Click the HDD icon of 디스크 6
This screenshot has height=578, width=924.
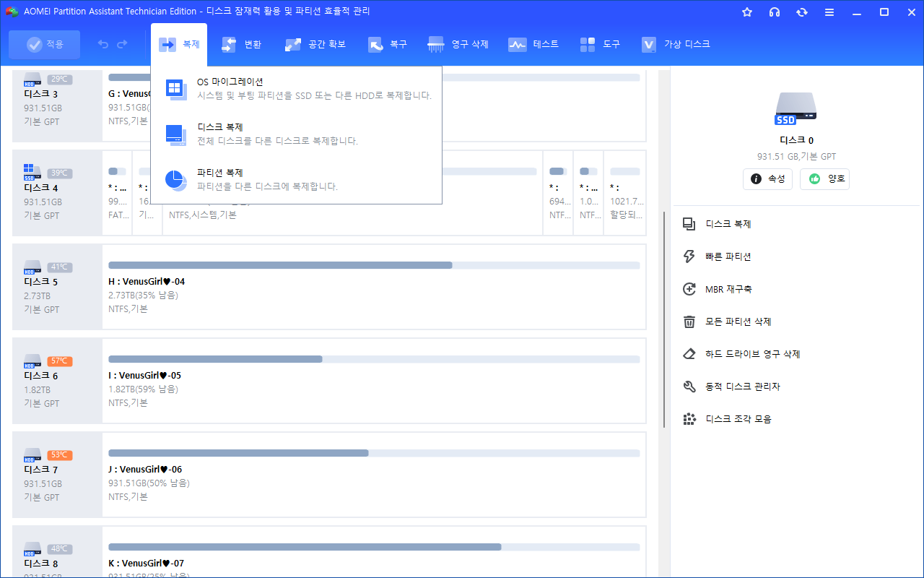click(x=32, y=361)
